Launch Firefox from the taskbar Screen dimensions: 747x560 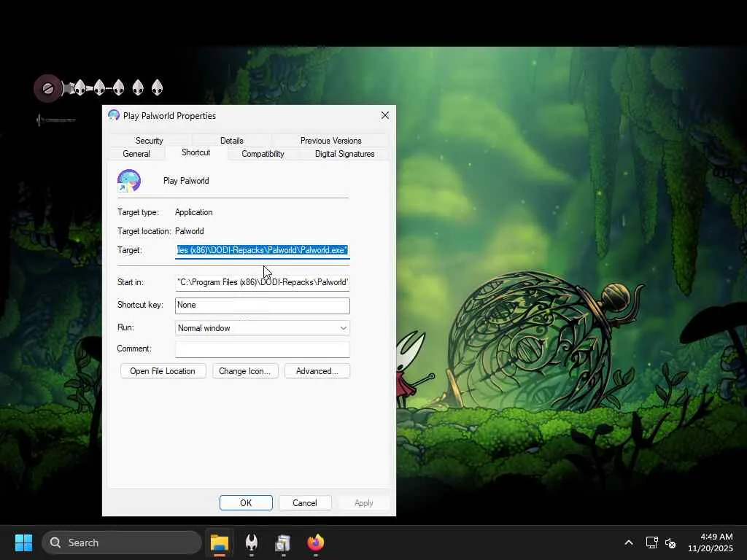[x=315, y=542]
